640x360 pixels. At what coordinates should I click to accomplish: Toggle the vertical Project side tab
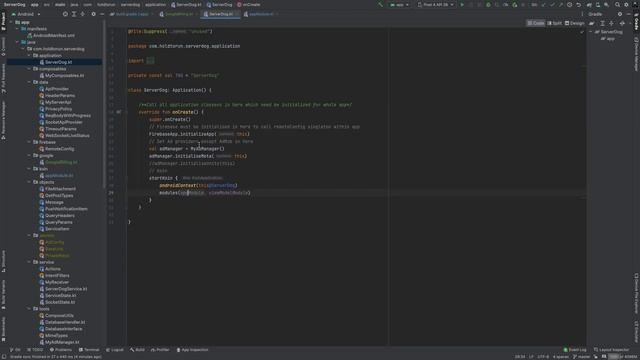pyautogui.click(x=3, y=21)
